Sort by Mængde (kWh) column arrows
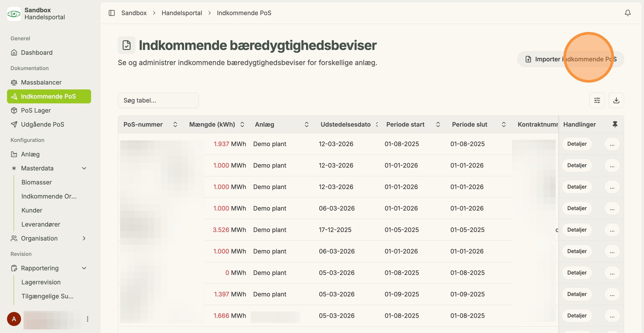Screen dimensions: 644x333 click(242, 124)
